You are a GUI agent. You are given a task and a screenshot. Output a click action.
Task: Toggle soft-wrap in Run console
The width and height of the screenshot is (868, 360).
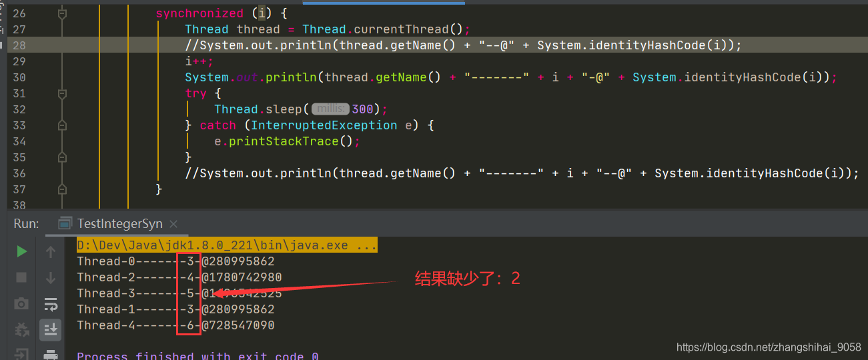click(x=51, y=304)
